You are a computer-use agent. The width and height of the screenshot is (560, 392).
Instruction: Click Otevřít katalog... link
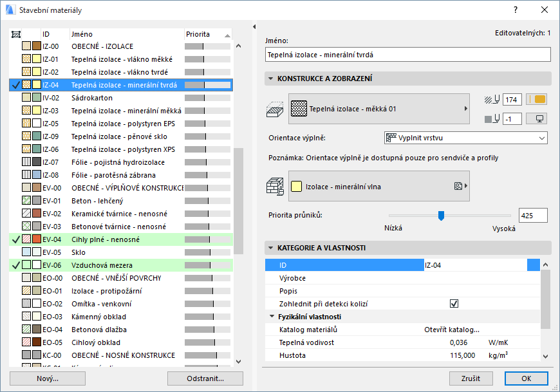pos(452,330)
